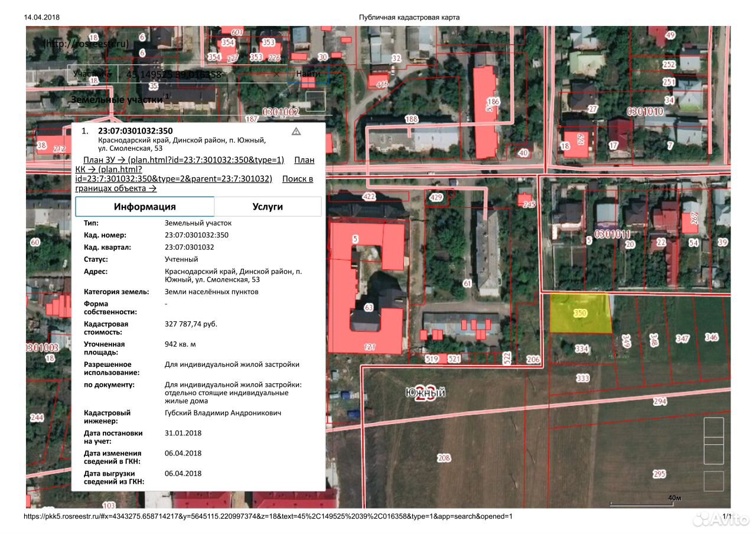Image resolution: width=756 pixels, height=534 pixels.
Task: Click parcel label 208 on map
Action: (x=444, y=458)
